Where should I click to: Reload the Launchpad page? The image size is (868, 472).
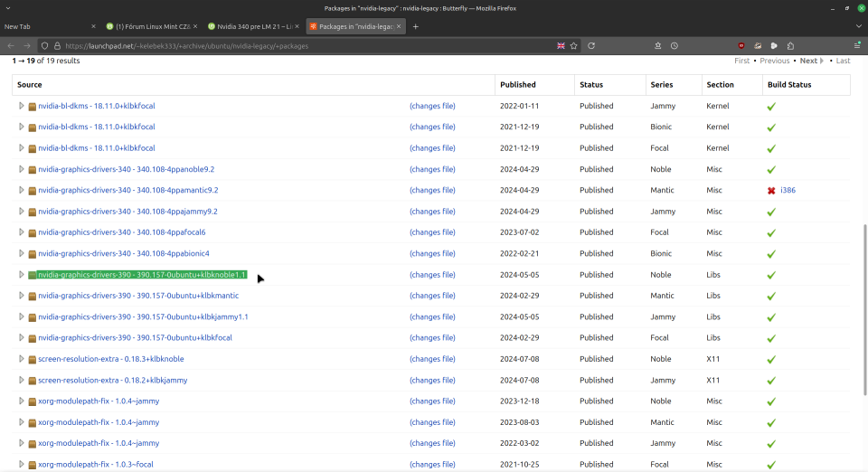pyautogui.click(x=591, y=45)
